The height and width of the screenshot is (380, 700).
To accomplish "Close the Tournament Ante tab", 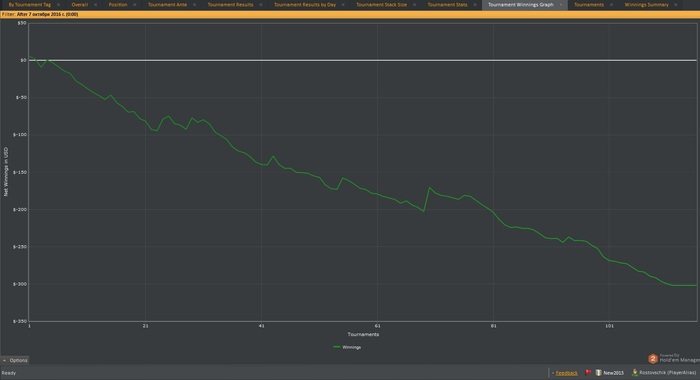I will [195, 5].
